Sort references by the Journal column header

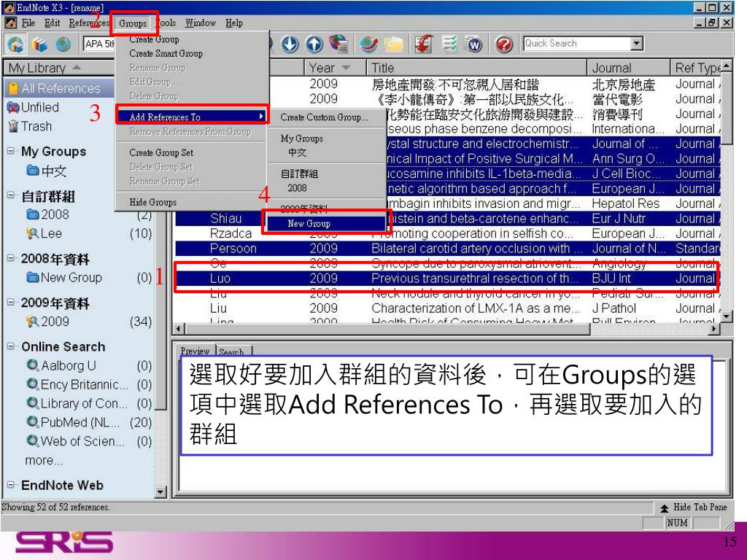(628, 68)
